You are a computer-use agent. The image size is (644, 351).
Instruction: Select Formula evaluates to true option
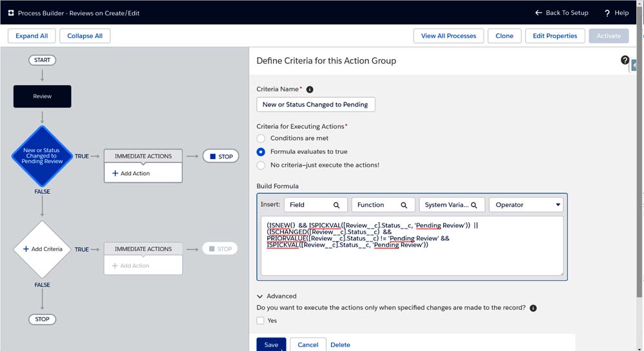(x=261, y=152)
